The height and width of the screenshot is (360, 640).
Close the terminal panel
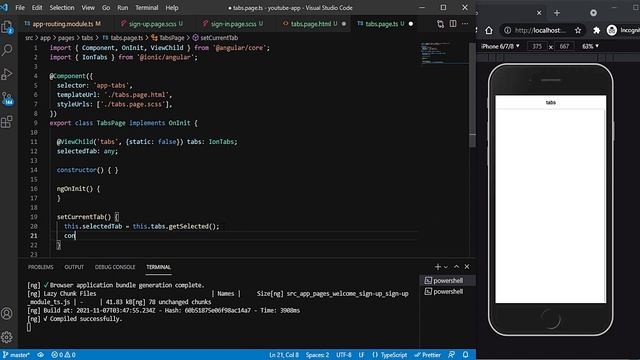(x=467, y=267)
